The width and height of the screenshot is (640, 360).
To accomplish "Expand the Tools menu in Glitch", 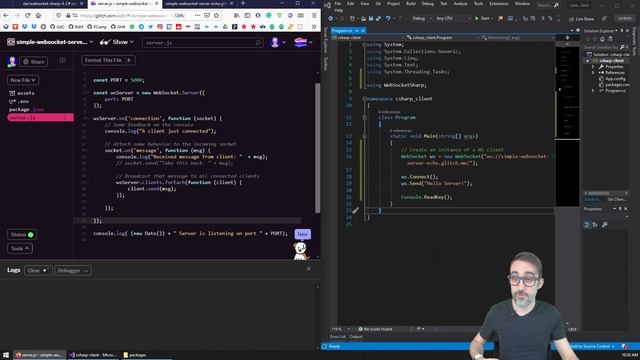I will (x=20, y=248).
